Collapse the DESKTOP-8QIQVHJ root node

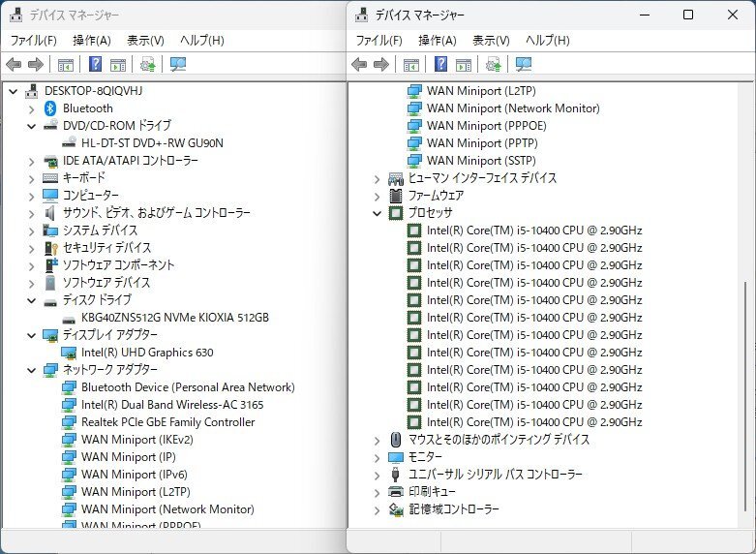[x=13, y=91]
